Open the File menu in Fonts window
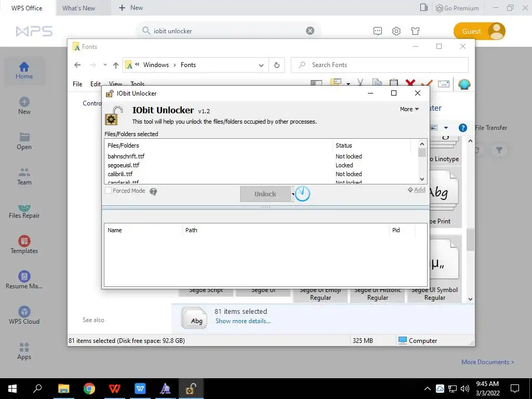 click(77, 84)
